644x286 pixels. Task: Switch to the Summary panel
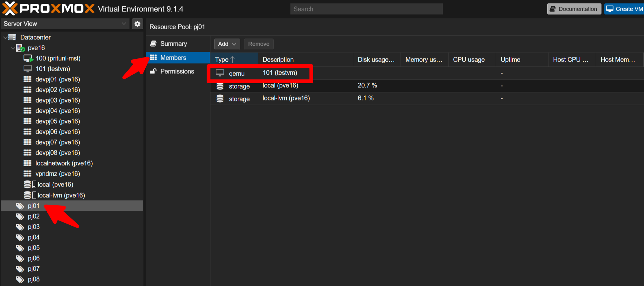[x=174, y=44]
